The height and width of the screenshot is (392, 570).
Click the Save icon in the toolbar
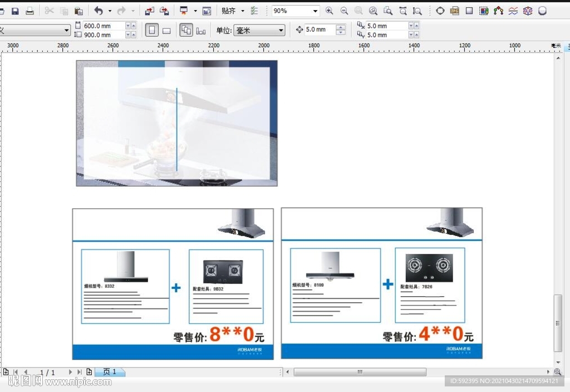16,11
